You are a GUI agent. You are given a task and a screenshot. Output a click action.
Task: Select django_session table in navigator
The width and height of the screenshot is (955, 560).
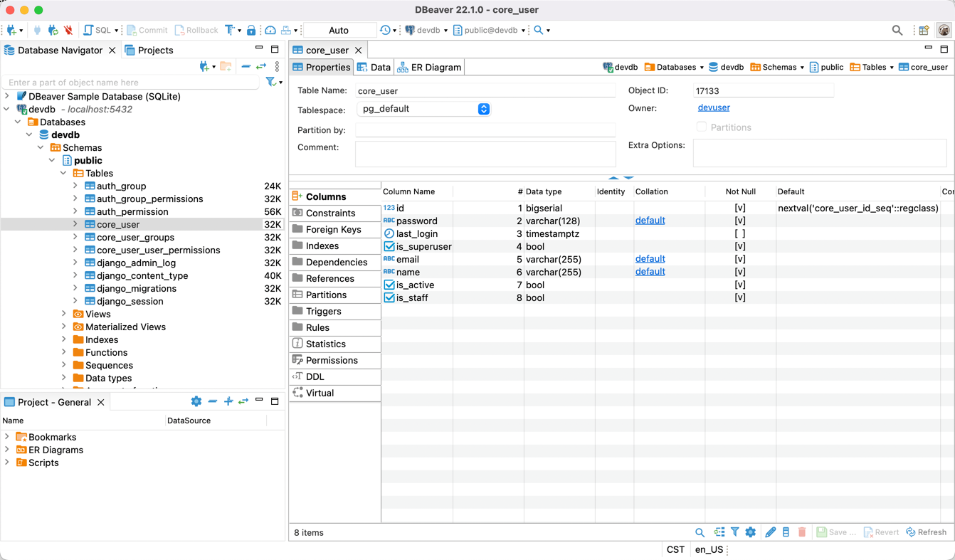130,301
